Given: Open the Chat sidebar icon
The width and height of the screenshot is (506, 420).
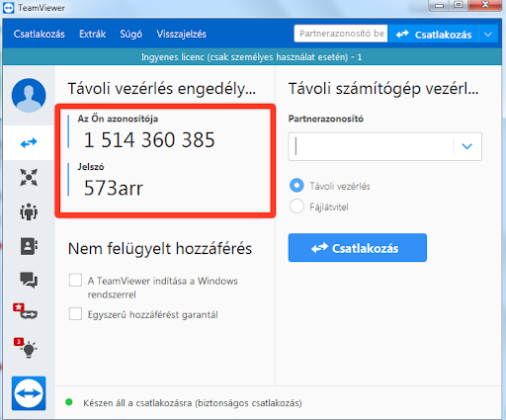Looking at the screenshot, I should tap(29, 280).
